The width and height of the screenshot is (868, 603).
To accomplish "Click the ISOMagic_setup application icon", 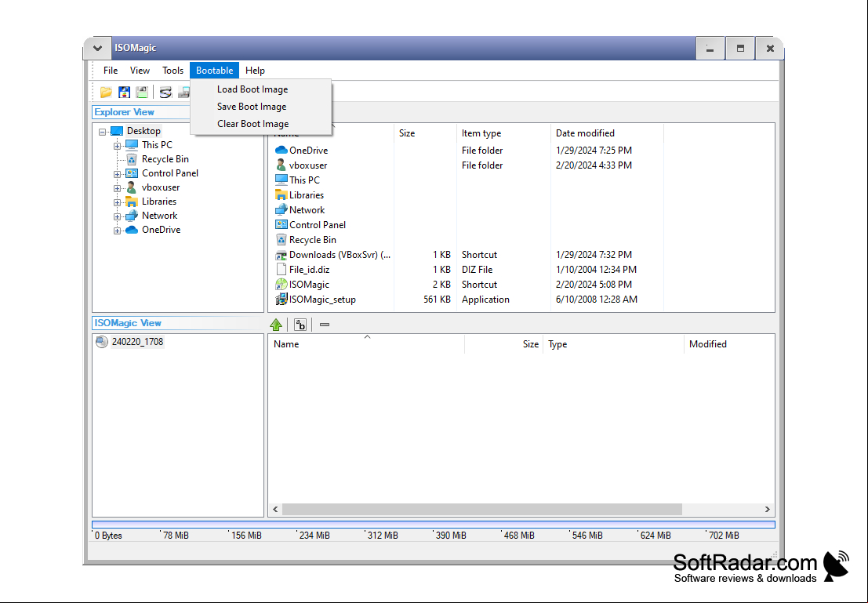I will click(x=281, y=300).
